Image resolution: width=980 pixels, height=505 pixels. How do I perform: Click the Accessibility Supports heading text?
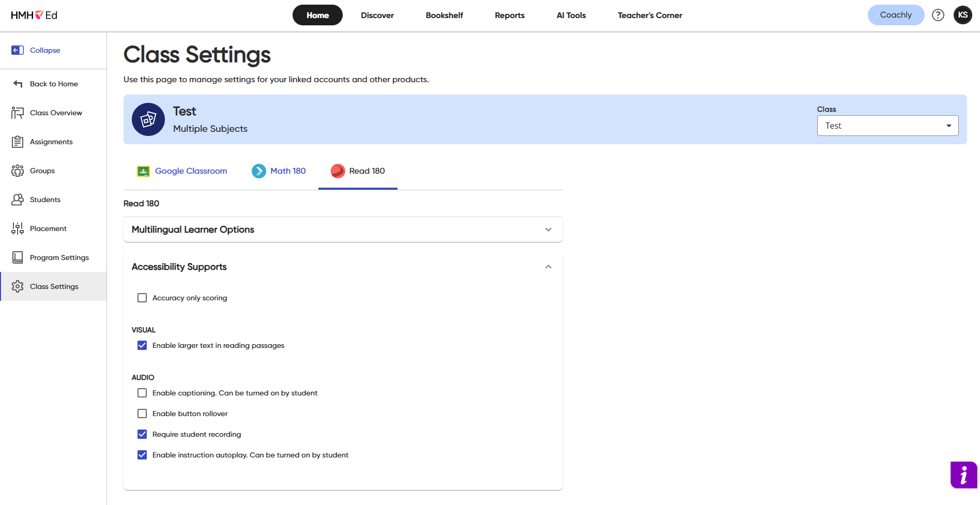tap(179, 267)
